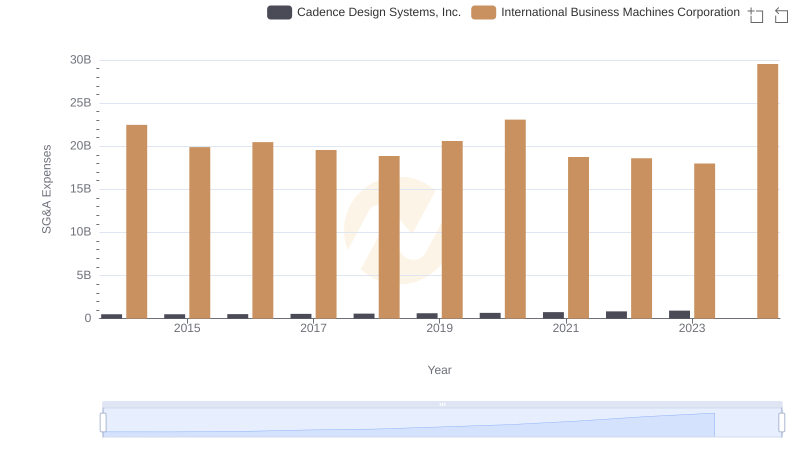Click the zoom area select icon

(756, 15)
